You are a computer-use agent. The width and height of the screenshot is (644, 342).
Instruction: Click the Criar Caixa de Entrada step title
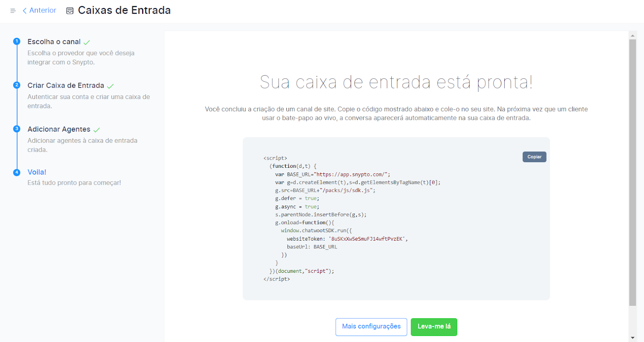[66, 85]
